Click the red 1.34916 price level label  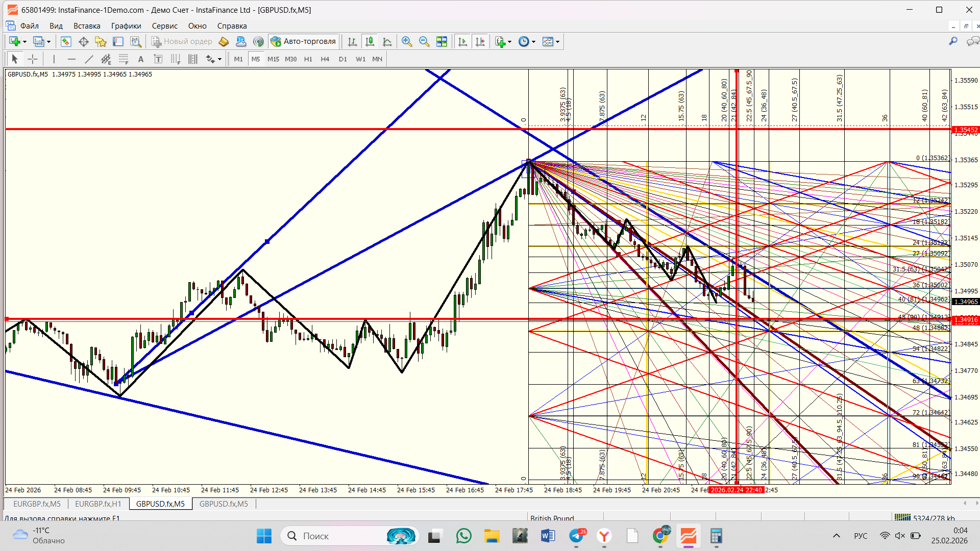[x=966, y=320]
